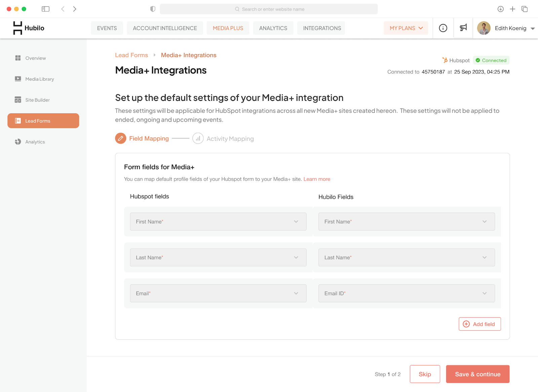Click the Connected status badge
The width and height of the screenshot is (538, 392).
click(x=491, y=60)
